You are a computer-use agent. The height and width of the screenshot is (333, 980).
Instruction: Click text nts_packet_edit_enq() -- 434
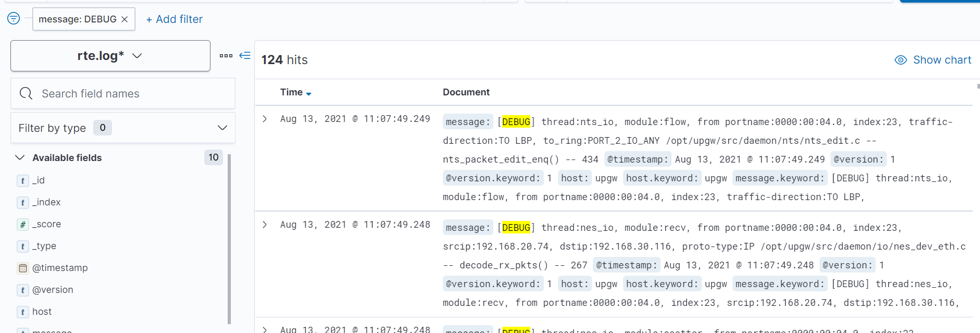520,159
